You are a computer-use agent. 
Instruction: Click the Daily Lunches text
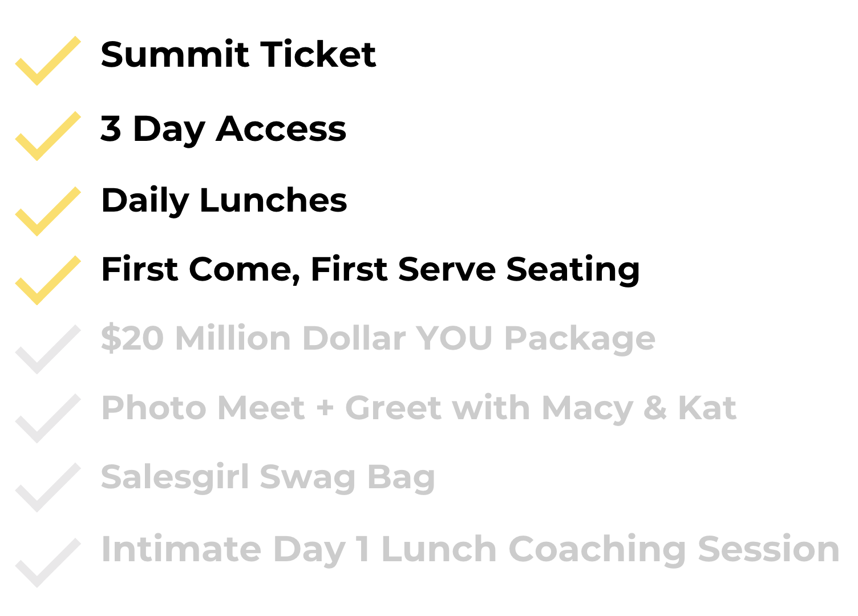coord(224,201)
